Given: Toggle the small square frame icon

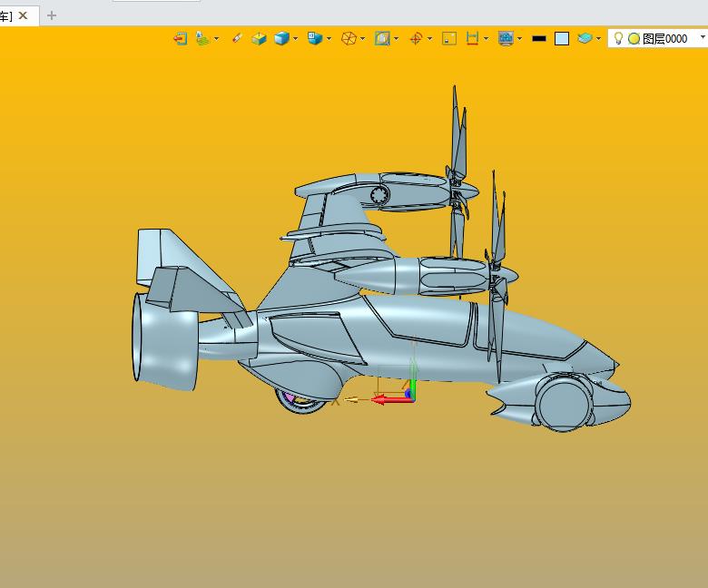Looking at the screenshot, I should pyautogui.click(x=449, y=38).
